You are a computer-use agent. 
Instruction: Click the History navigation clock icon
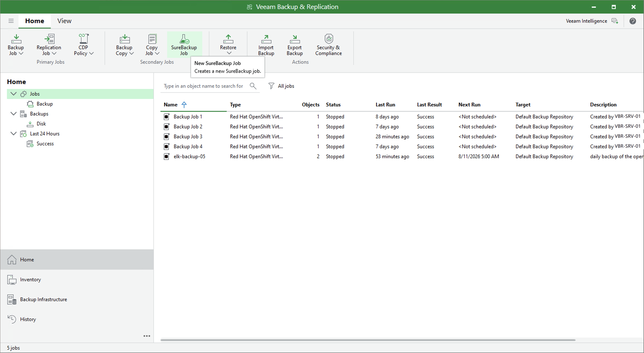tap(12, 319)
